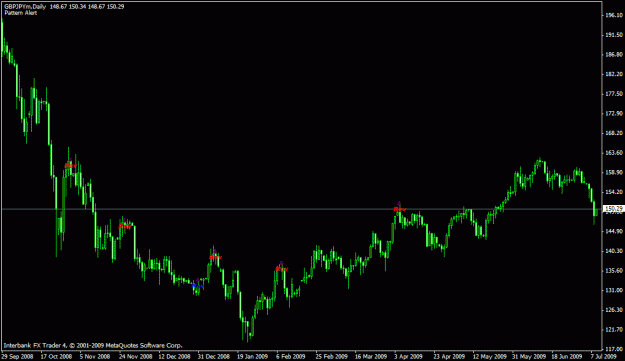Click the 12 Dec 2008 date label
Viewport: 625px width, 361px height.
[175, 356]
